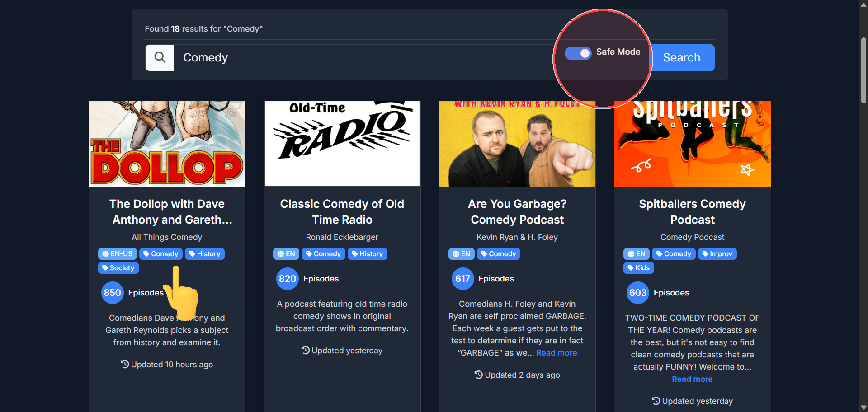Expand Read more on Spitballers description
Image resolution: width=868 pixels, height=412 pixels.
coord(692,379)
